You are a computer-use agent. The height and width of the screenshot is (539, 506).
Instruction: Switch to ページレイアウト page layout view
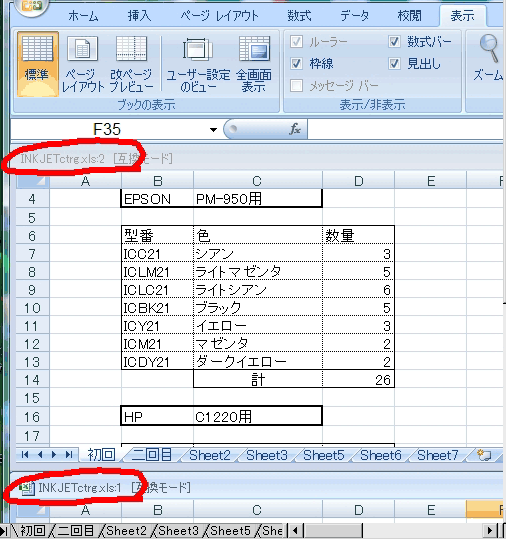82,63
